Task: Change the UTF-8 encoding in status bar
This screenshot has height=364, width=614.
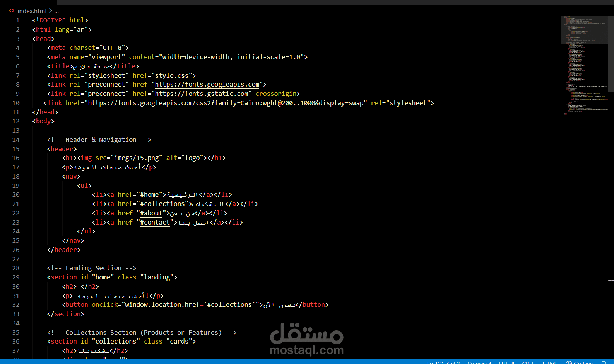Action: click(x=507, y=362)
